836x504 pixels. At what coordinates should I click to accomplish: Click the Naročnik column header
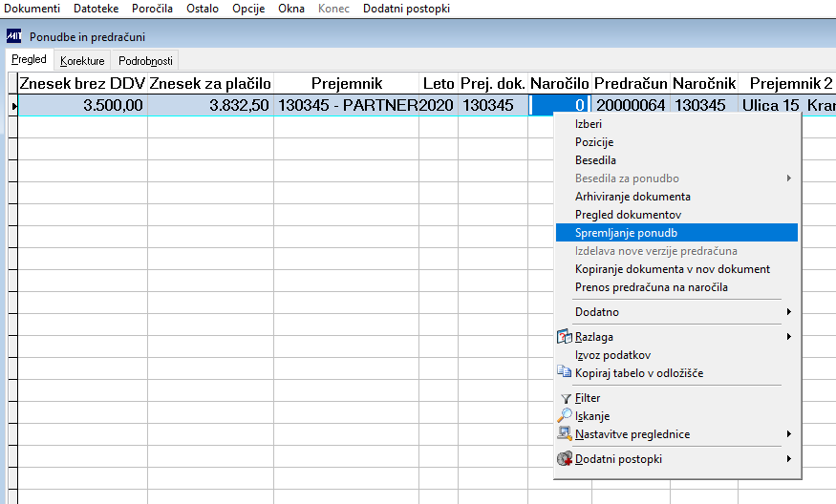pos(704,83)
